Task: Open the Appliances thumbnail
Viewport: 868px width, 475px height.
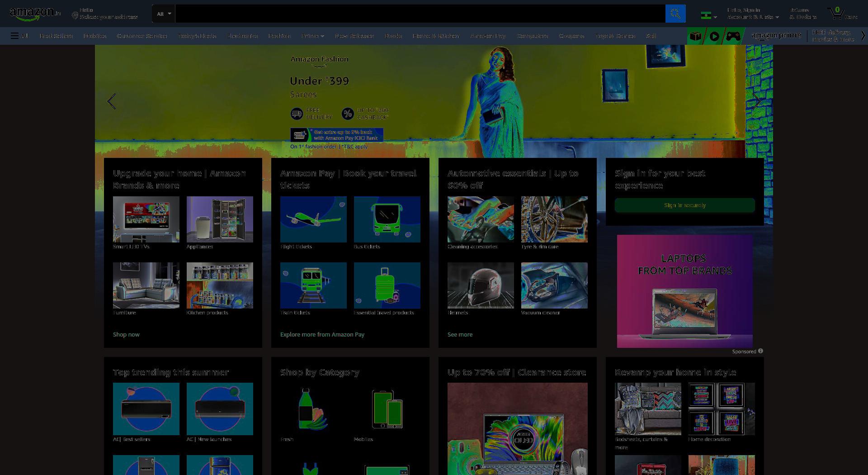Action: pyautogui.click(x=220, y=219)
